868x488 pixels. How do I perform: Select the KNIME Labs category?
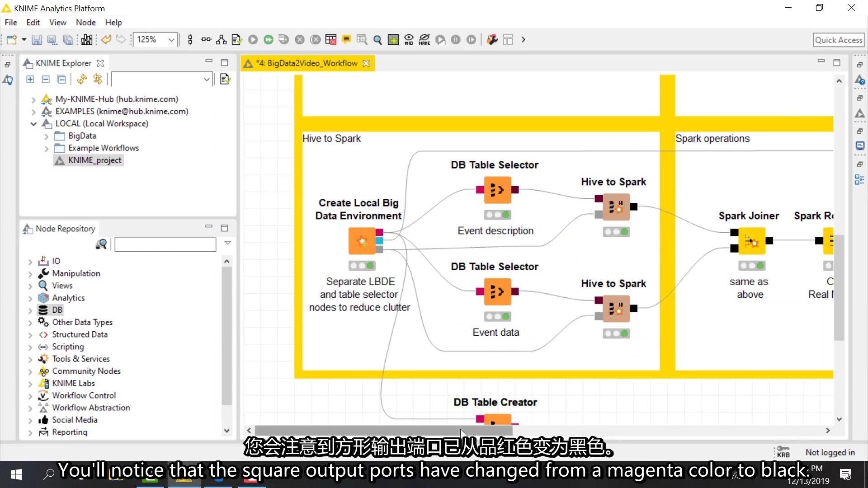[73, 383]
